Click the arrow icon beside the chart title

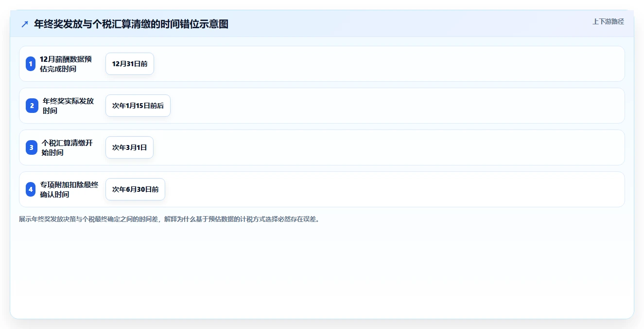(25, 24)
